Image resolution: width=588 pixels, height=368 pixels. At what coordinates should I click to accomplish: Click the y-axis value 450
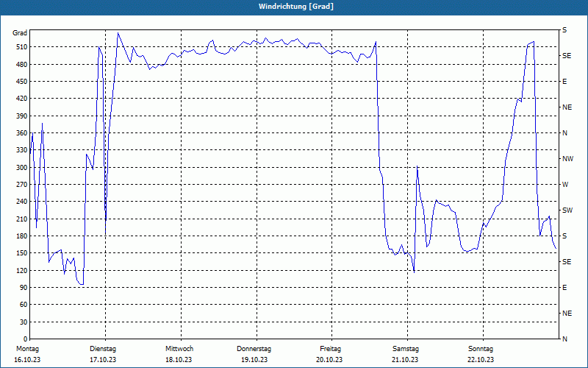coord(21,82)
